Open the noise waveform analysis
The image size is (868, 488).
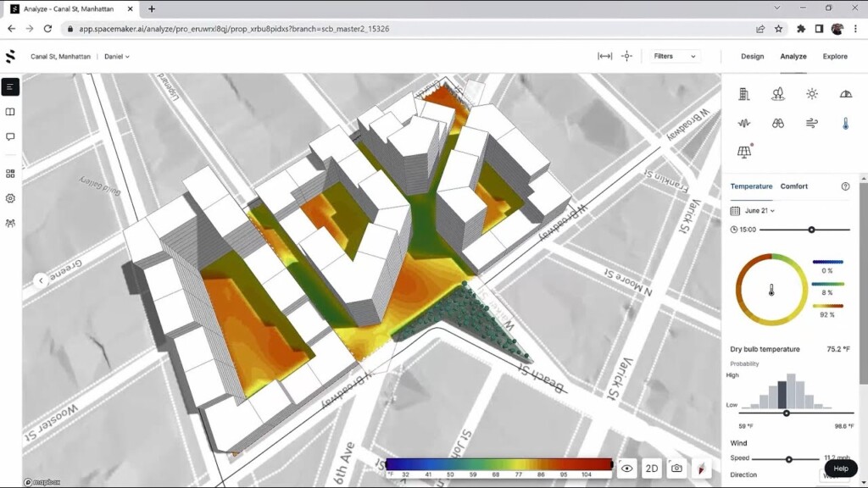click(744, 123)
